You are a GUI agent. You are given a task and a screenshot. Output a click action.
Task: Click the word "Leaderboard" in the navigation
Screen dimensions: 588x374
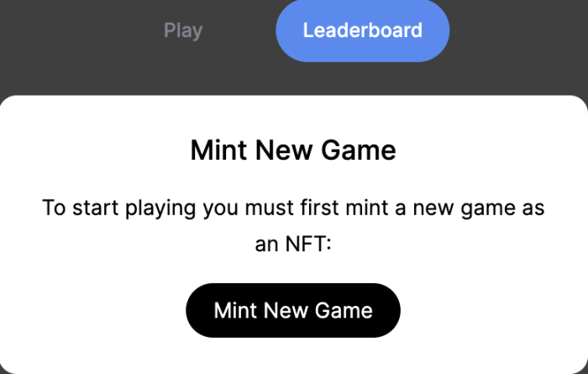(362, 31)
